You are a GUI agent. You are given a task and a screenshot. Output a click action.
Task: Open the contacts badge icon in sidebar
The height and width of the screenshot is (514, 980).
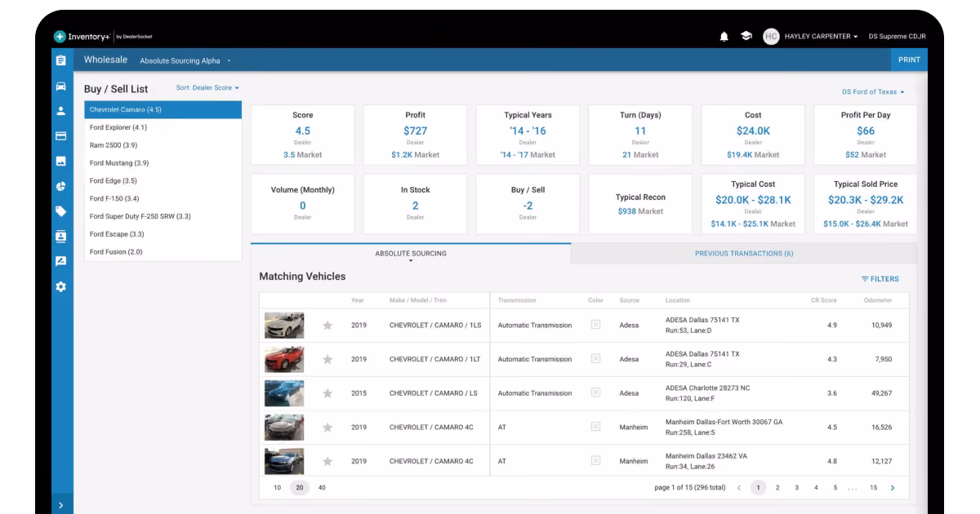[60, 237]
